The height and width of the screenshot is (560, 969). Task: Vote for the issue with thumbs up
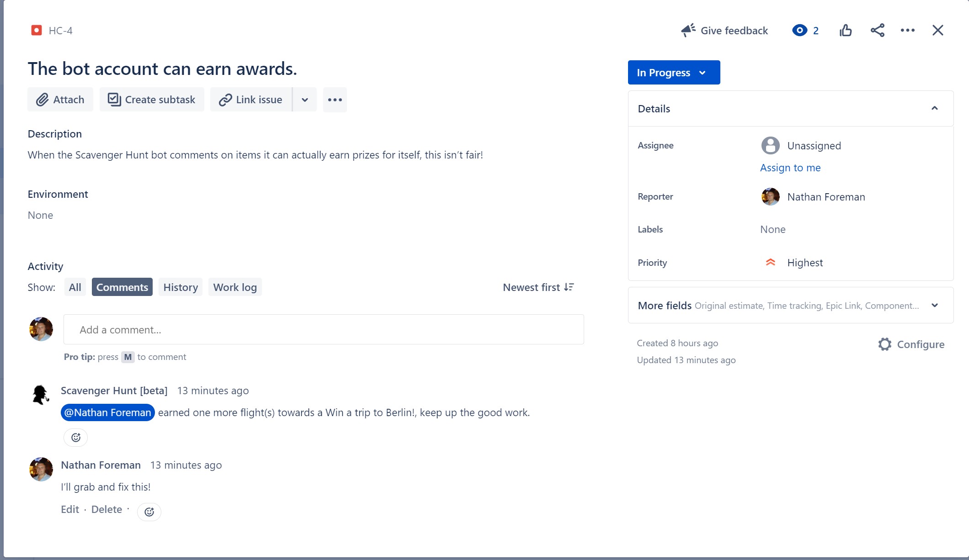845,30
